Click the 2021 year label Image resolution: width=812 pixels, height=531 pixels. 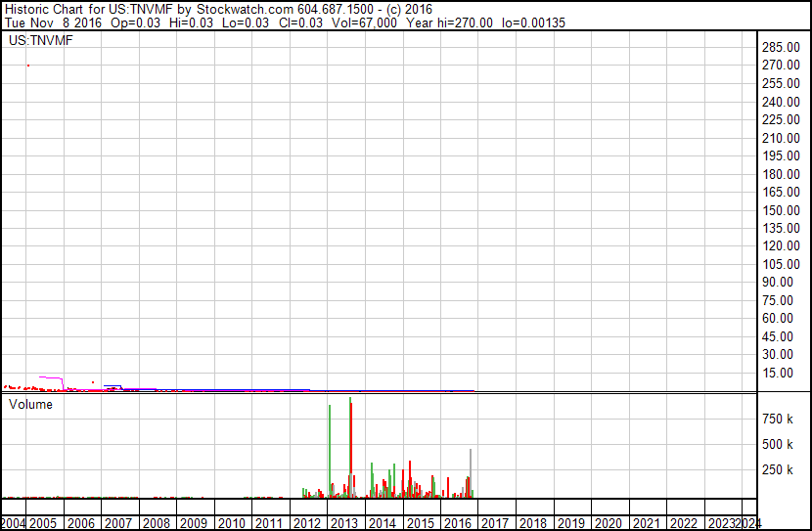[x=647, y=523]
